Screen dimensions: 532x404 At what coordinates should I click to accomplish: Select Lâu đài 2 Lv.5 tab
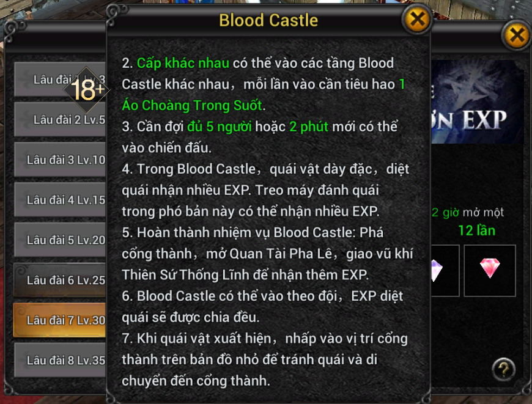pos(60,119)
